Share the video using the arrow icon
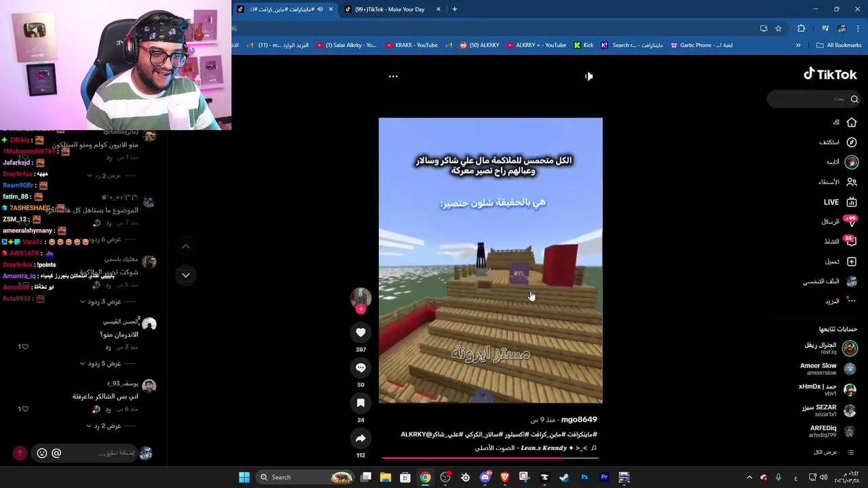The height and width of the screenshot is (488, 868). pos(361,438)
